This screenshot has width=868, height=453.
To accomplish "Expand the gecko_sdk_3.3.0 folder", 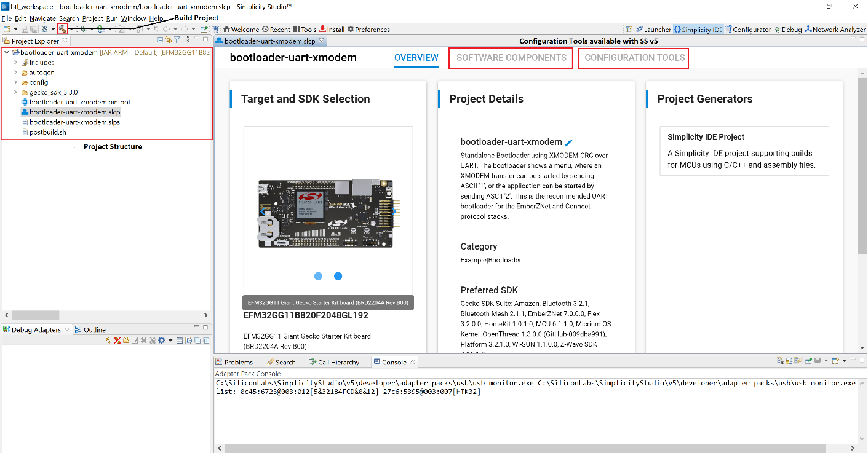I will coord(15,92).
